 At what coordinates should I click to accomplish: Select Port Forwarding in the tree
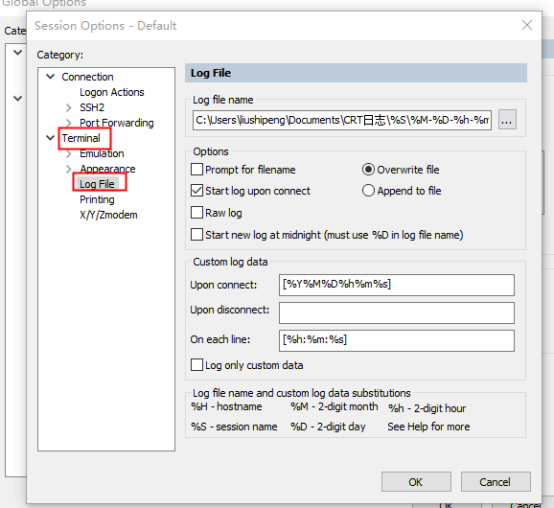click(117, 123)
